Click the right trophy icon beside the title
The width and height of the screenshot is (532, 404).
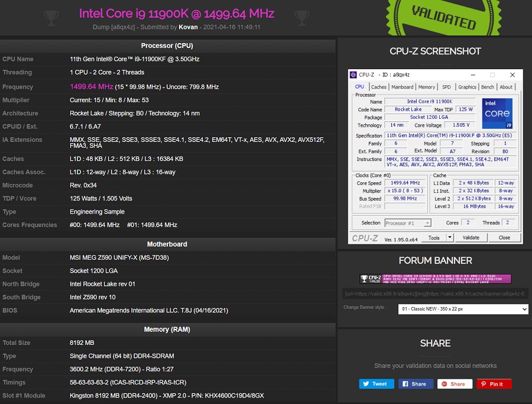click(x=301, y=18)
